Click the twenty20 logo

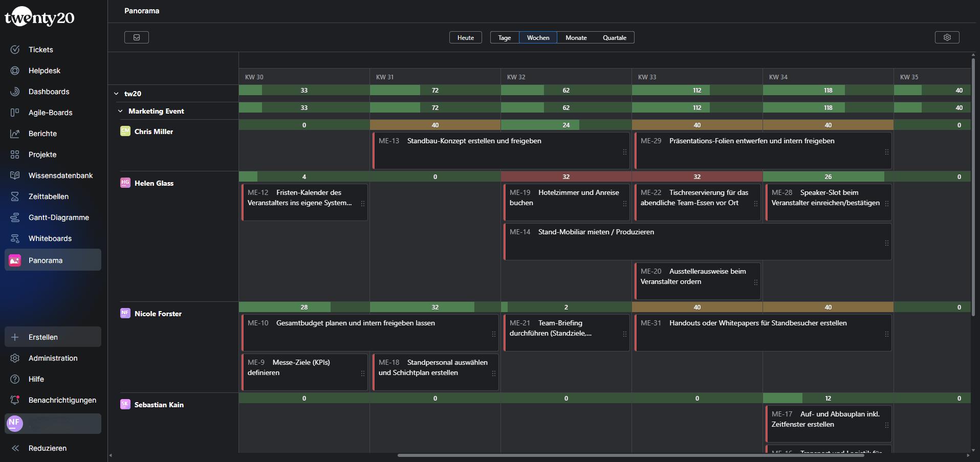pyautogui.click(x=39, y=17)
